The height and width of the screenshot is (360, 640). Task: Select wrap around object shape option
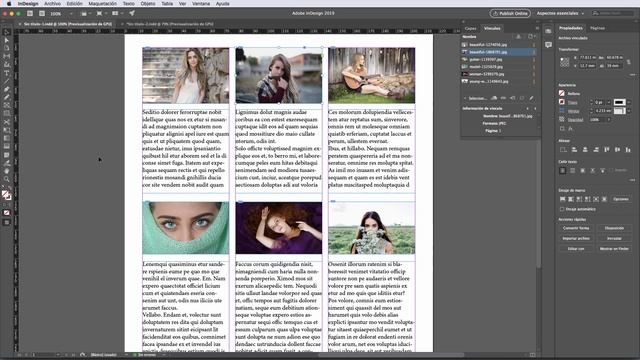coord(582,170)
